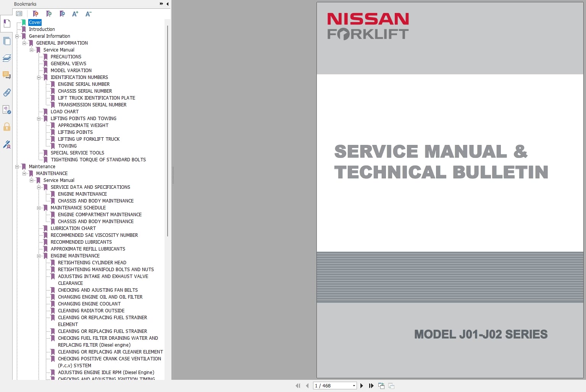
Task: Collapse the General Information tree node
Action: coord(17,36)
